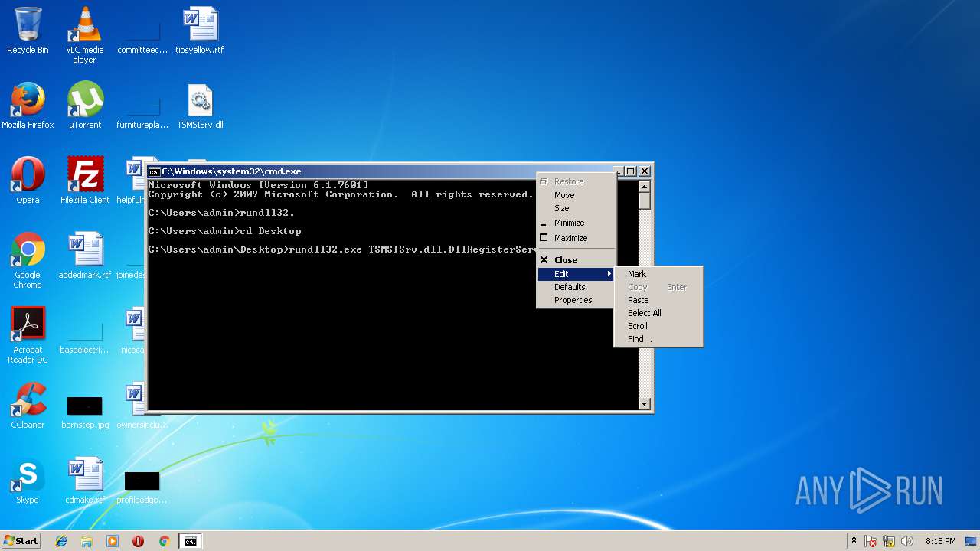The width and height of the screenshot is (980, 551).
Task: Select the cdmake.rtf document icon
Action: point(84,481)
